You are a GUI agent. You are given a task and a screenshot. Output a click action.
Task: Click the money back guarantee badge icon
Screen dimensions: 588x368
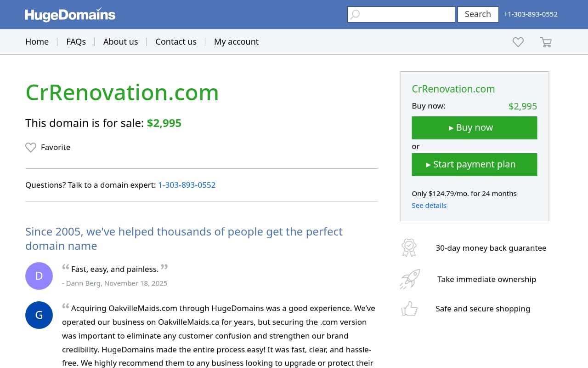[x=409, y=248]
